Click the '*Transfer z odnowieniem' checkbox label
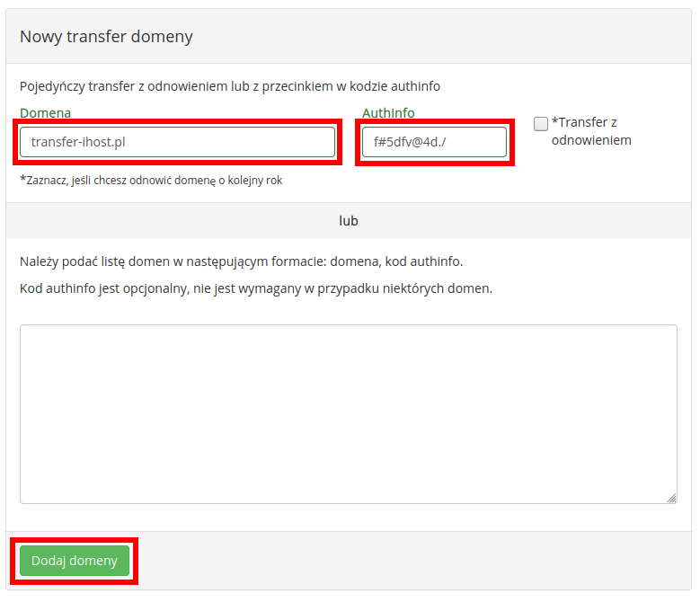 pos(591,131)
